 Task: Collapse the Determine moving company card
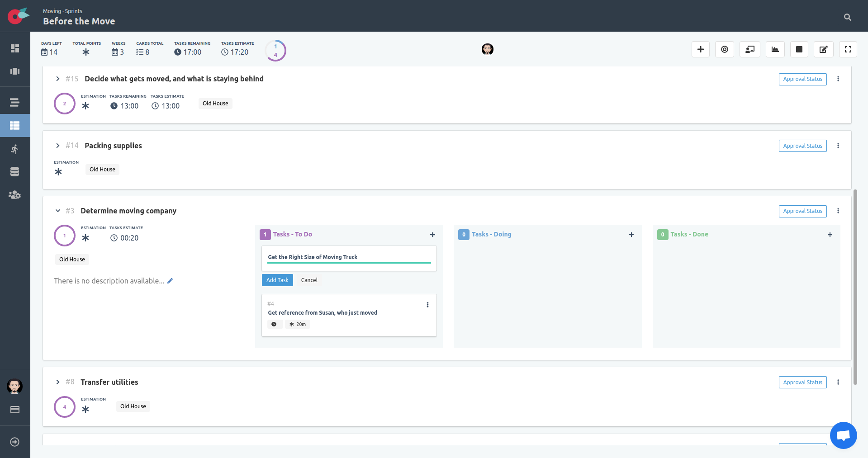coord(57,211)
